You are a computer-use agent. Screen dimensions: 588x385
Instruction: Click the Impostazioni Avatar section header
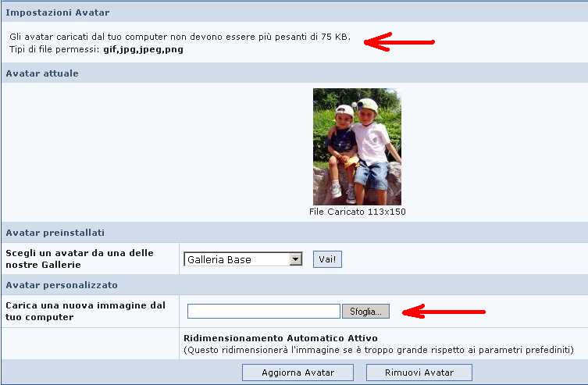58,12
